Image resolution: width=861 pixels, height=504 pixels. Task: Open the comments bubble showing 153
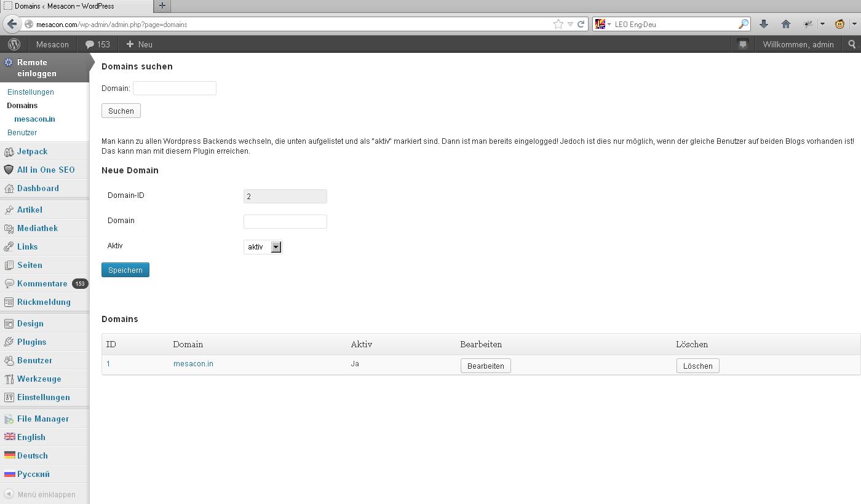pyautogui.click(x=97, y=44)
